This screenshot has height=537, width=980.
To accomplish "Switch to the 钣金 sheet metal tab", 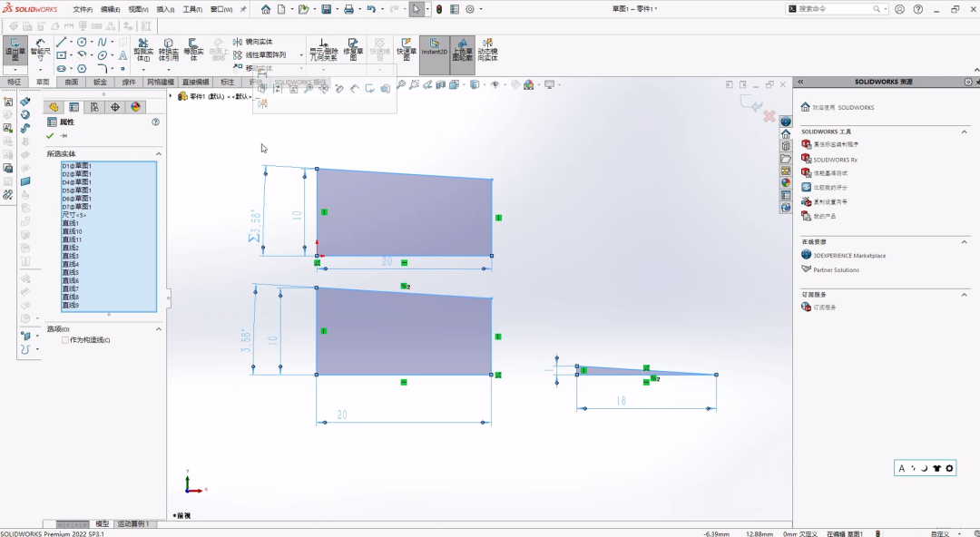I will pos(100,82).
